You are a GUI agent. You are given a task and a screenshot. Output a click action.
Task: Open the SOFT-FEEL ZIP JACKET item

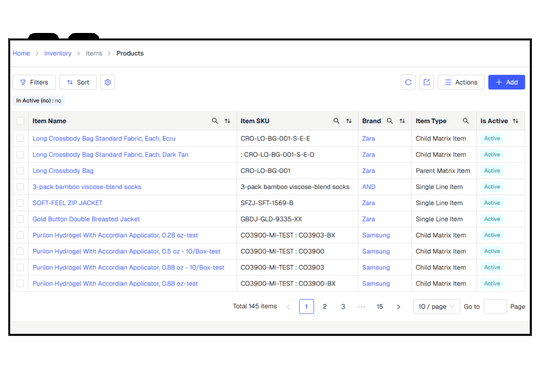click(x=68, y=203)
